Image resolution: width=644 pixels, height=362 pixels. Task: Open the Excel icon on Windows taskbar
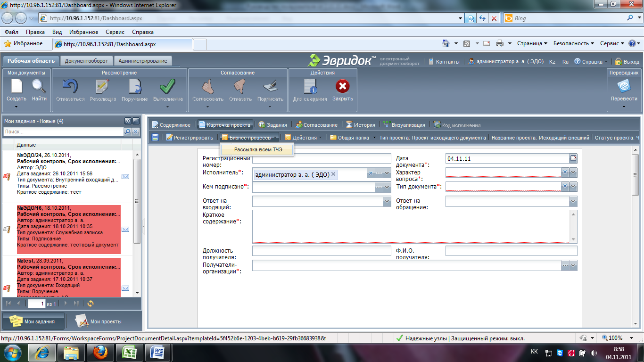pos(130,353)
